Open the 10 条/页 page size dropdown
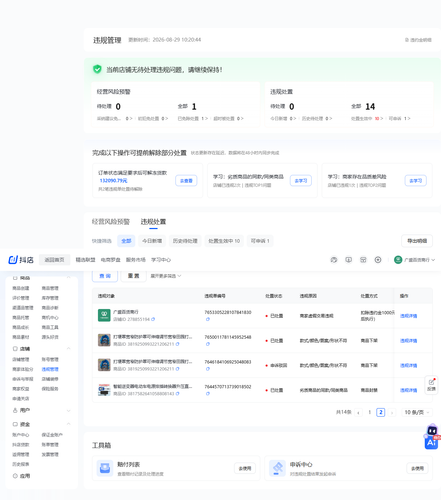Viewport: 441px width, 500px height. click(x=417, y=412)
